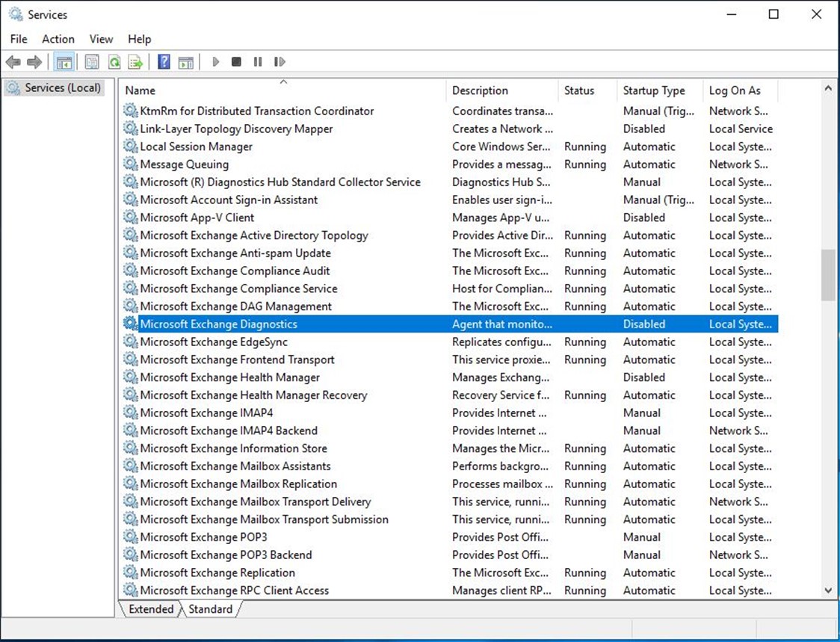This screenshot has height=642, width=840.
Task: Click the Export List toolbar icon
Action: [x=135, y=62]
